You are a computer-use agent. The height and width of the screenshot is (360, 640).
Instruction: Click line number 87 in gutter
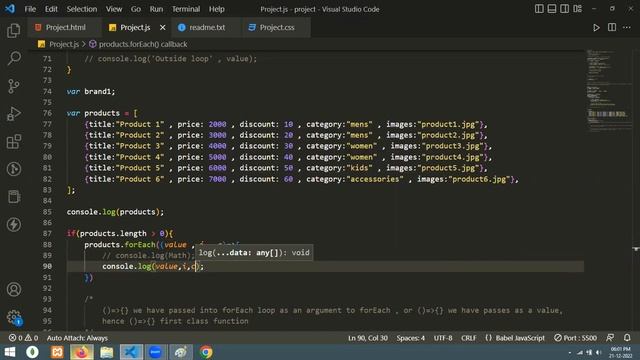[47, 233]
